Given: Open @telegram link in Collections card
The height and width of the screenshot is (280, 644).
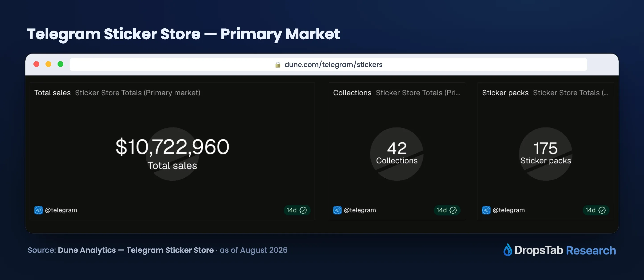Looking at the screenshot, I should [360, 210].
